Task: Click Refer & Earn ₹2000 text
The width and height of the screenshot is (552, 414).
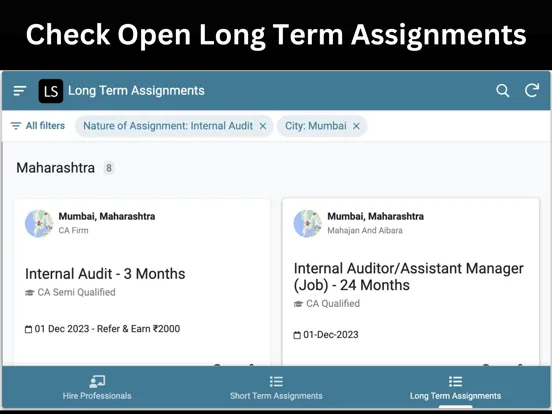Action: [138, 329]
